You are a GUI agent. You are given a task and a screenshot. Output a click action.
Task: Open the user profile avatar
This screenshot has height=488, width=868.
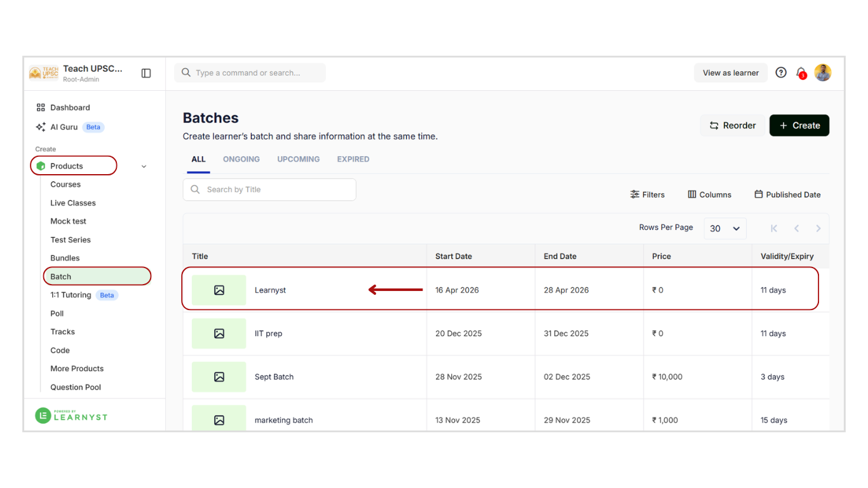point(823,72)
